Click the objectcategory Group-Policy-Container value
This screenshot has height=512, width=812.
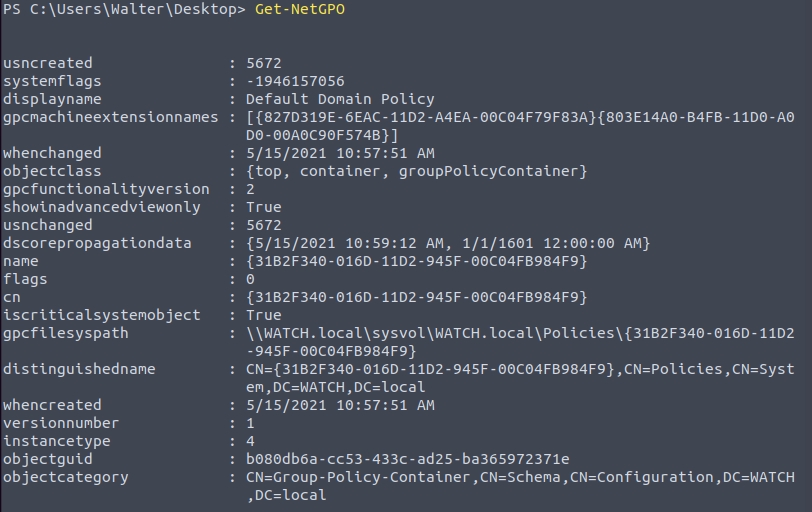(520, 477)
